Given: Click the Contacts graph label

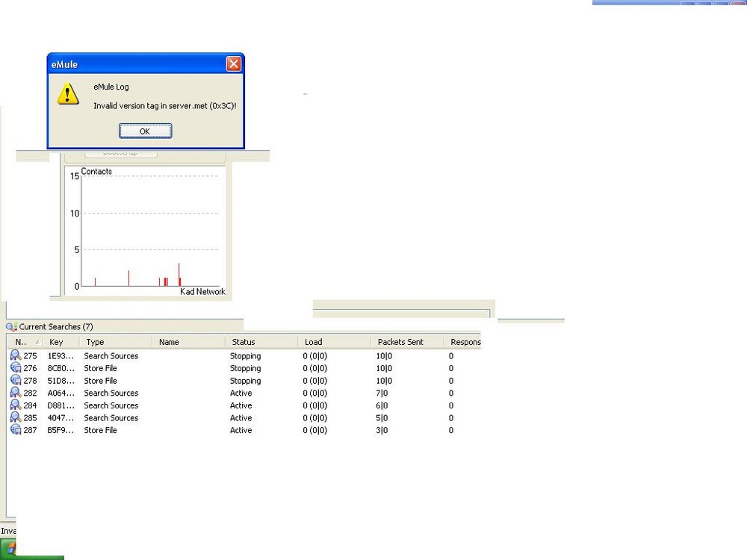Looking at the screenshot, I should click(x=96, y=172).
